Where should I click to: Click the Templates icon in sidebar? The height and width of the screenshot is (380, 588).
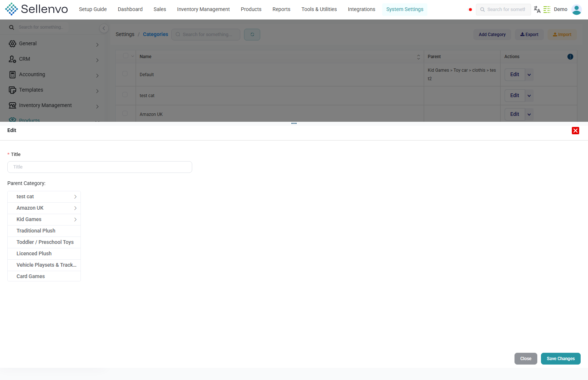pos(12,90)
